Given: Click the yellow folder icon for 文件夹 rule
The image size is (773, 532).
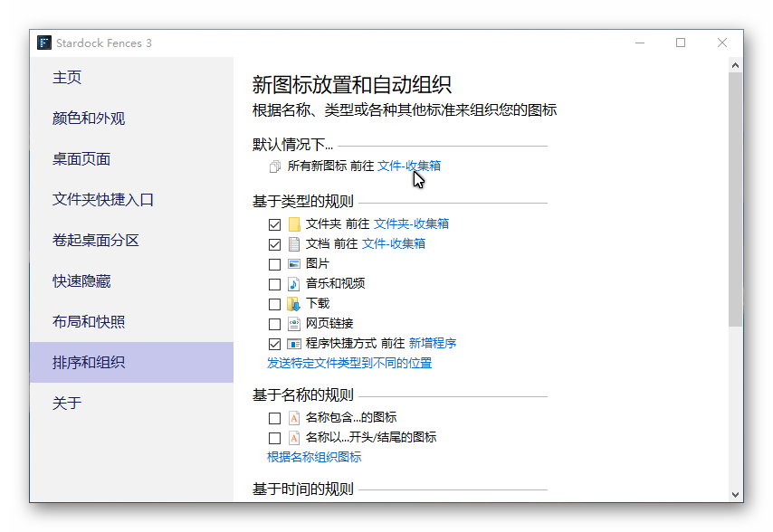Looking at the screenshot, I should click(294, 224).
